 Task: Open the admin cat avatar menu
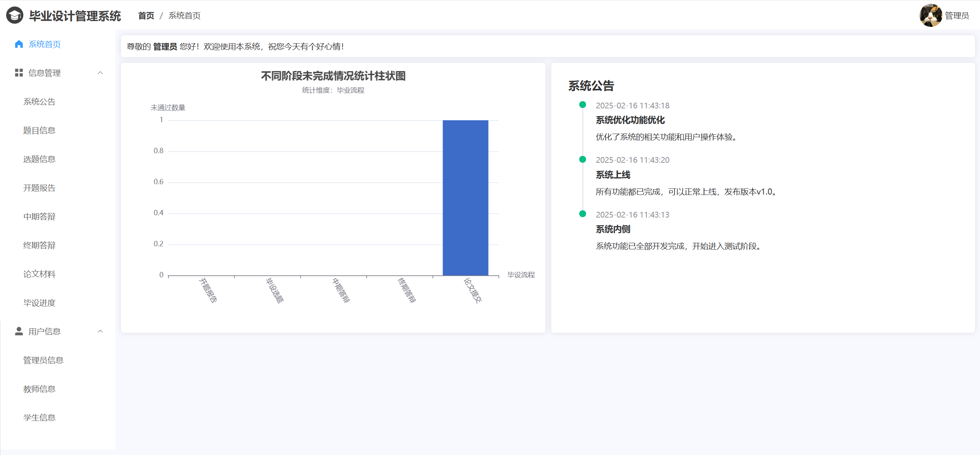pyautogui.click(x=931, y=15)
